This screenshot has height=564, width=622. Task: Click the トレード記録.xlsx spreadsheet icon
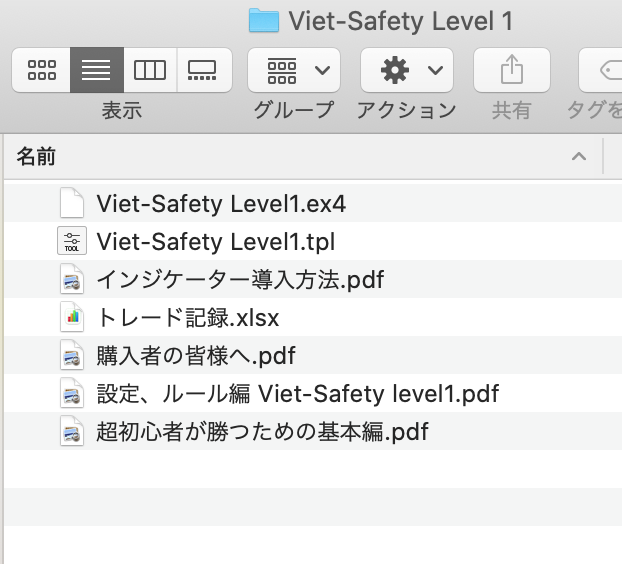coord(72,317)
